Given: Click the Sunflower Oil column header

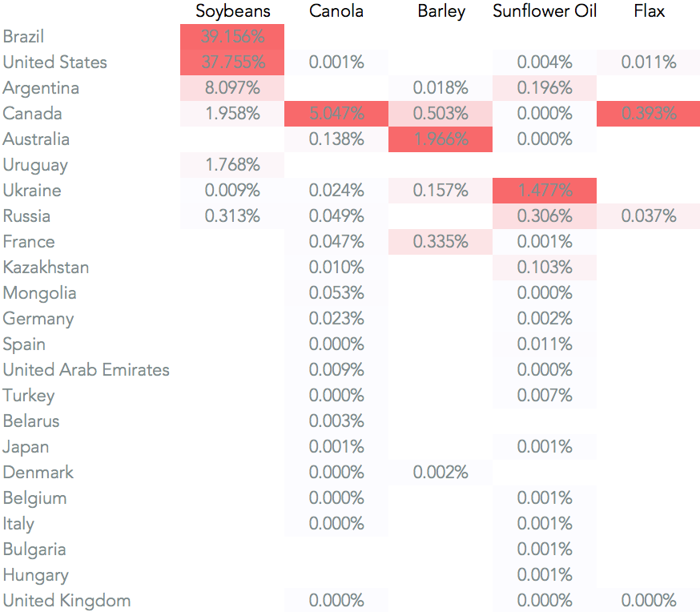Looking at the screenshot, I should tap(545, 11).
